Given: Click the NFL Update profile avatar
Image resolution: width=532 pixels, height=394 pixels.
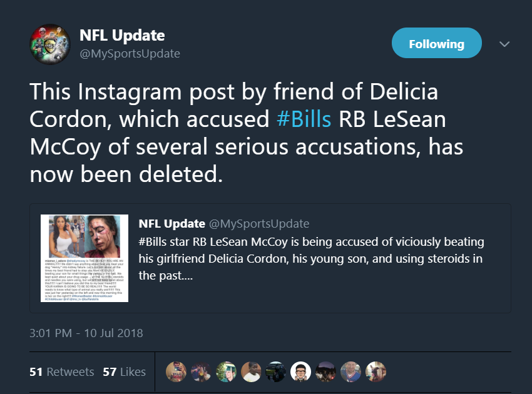Looking at the screenshot, I should point(50,44).
